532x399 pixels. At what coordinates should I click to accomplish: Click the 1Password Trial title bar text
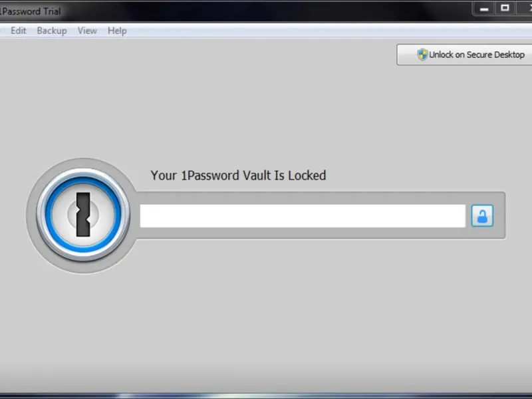pyautogui.click(x=30, y=11)
